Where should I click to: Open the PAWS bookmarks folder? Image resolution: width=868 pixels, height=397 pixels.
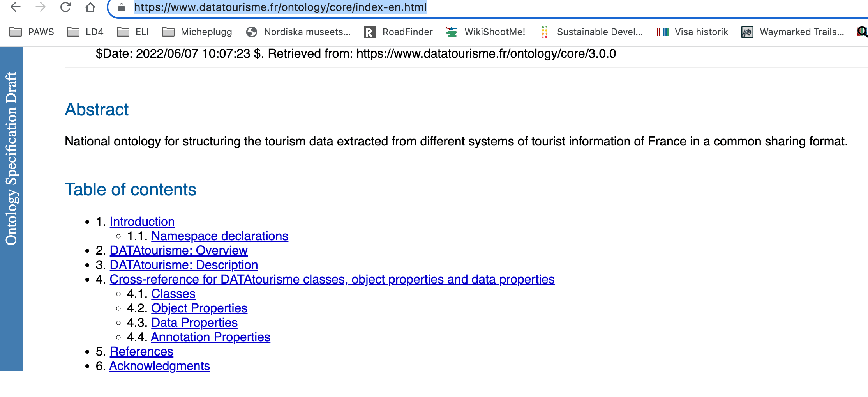coord(32,32)
